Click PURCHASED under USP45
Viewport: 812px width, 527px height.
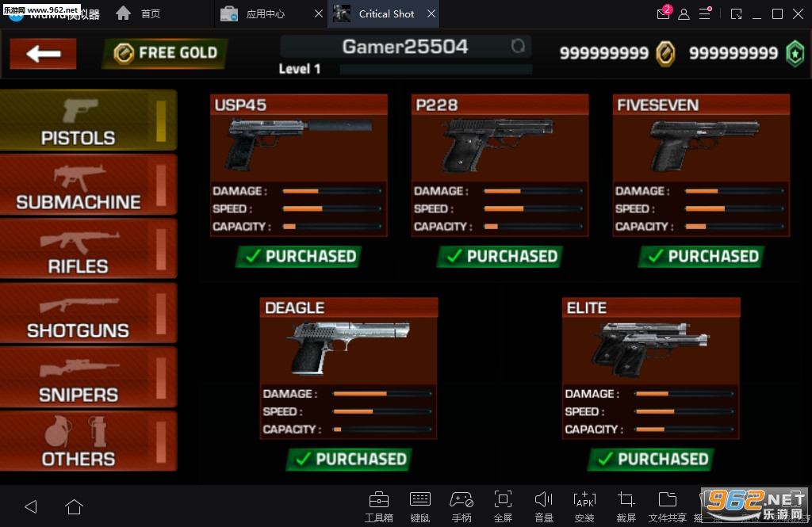click(298, 256)
